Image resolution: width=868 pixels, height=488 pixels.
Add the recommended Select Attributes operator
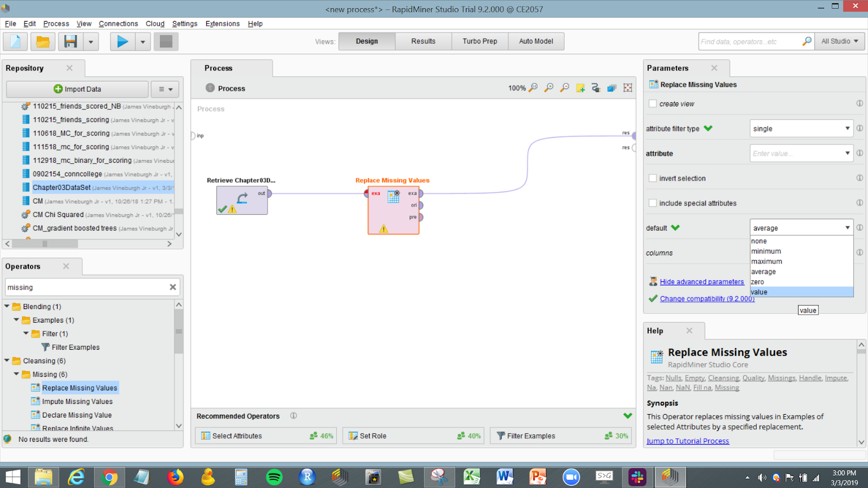[266, 436]
